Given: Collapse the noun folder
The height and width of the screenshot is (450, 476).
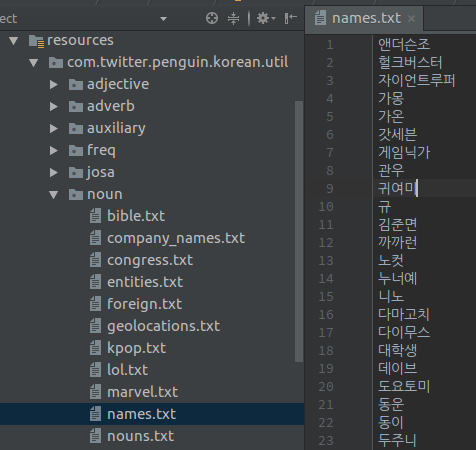Looking at the screenshot, I should 54,195.
